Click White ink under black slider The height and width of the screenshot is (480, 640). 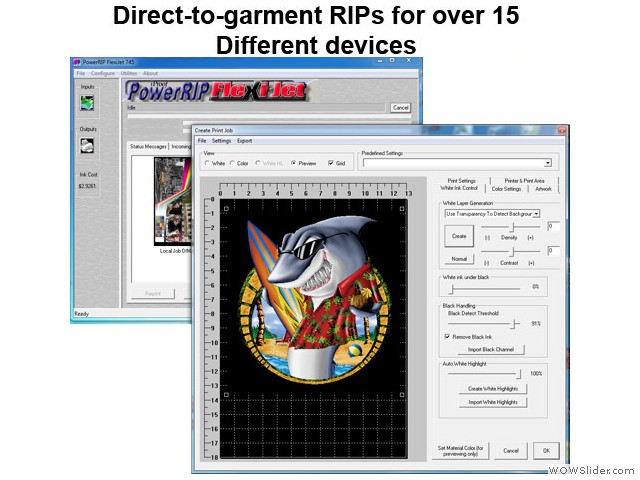[x=484, y=289]
